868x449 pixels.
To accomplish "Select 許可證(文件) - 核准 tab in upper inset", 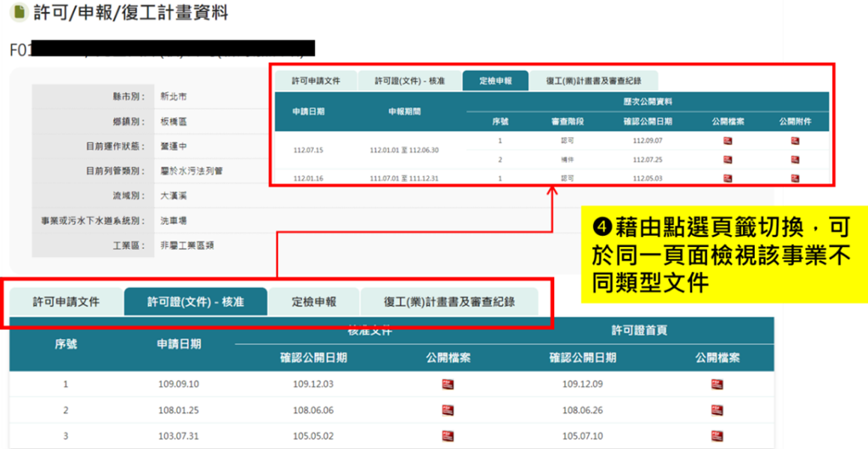I will pyautogui.click(x=410, y=81).
